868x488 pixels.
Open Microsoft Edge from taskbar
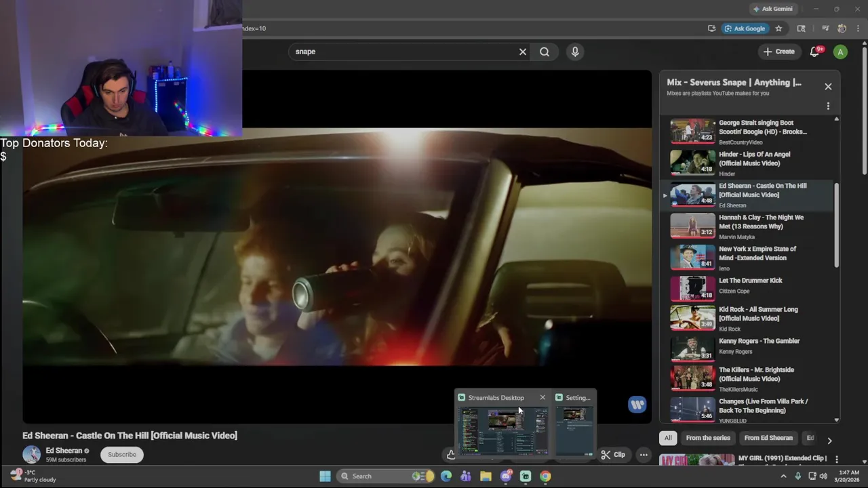(446, 476)
